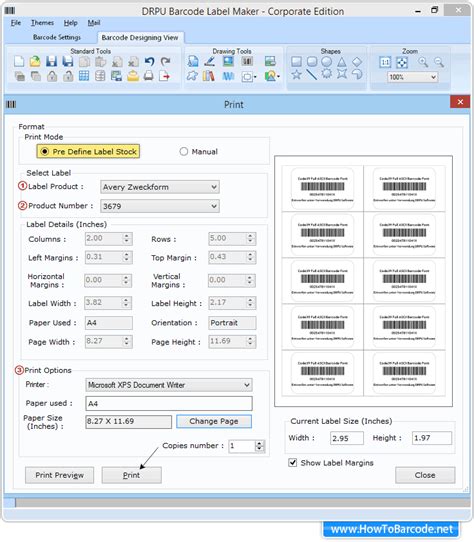Click the Page Height spinner control

tap(250, 342)
